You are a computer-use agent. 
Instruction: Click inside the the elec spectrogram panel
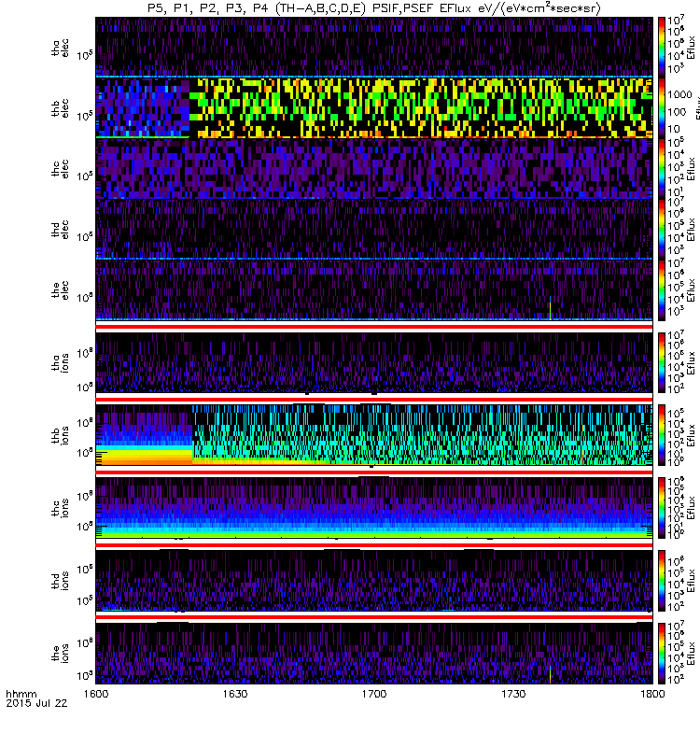[x=374, y=289]
